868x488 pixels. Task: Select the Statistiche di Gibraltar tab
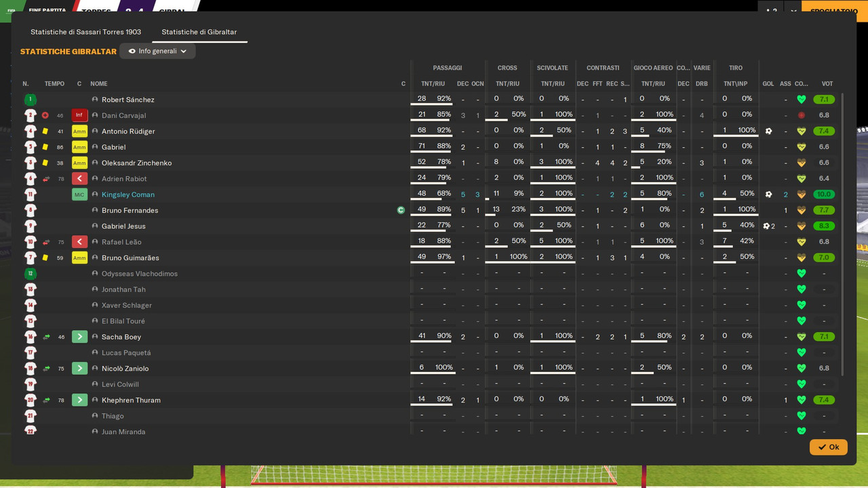(199, 32)
